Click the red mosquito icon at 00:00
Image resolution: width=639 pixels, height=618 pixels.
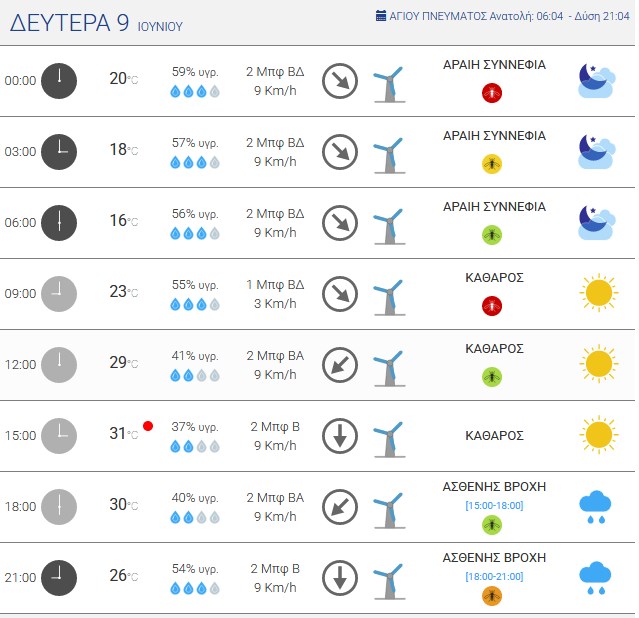pos(492,93)
